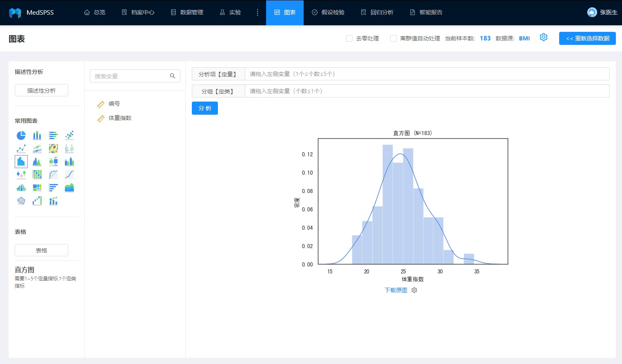Select the pie chart icon
This screenshot has height=364, width=622.
(x=21, y=135)
